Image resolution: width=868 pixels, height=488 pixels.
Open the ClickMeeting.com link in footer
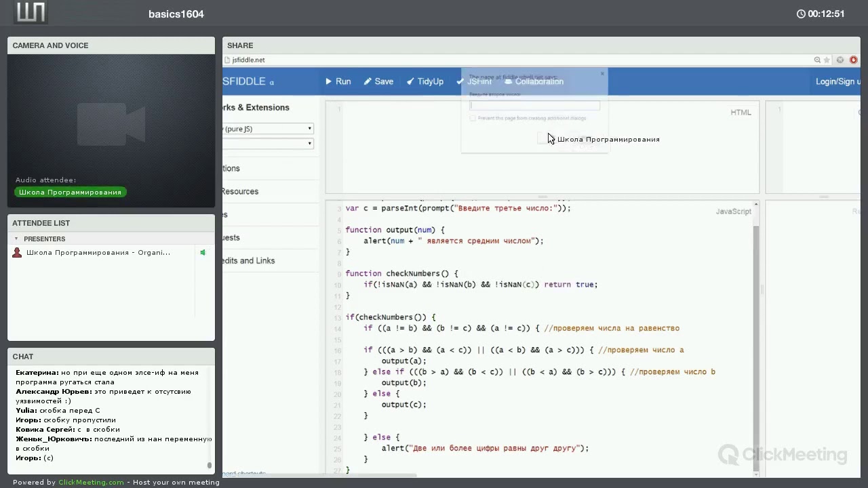pos(91,483)
